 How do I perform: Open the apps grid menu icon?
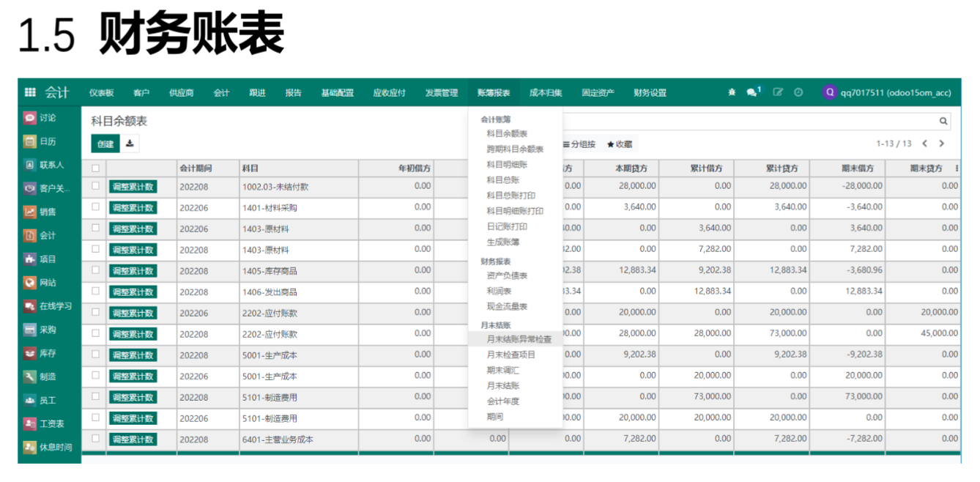pos(30,92)
